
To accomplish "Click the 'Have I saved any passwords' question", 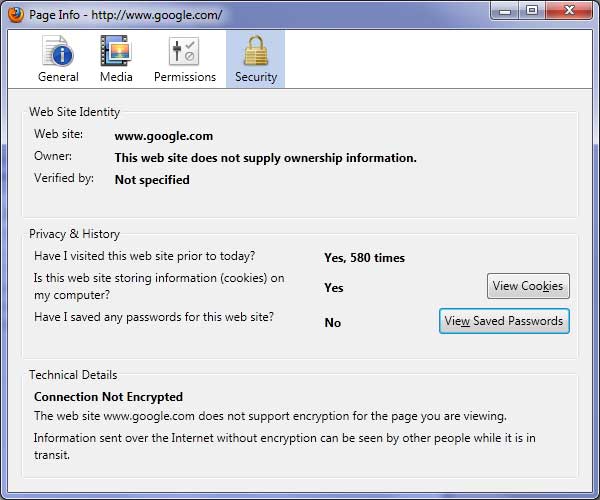I will tap(154, 317).
